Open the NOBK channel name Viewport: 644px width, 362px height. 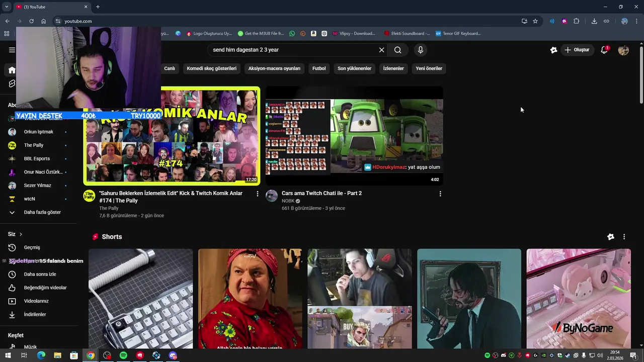(x=288, y=201)
